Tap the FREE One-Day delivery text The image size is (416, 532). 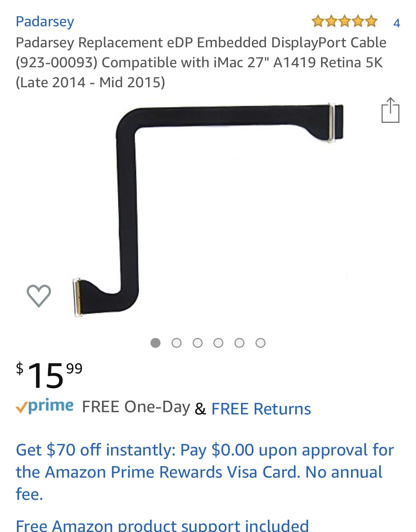point(136,407)
